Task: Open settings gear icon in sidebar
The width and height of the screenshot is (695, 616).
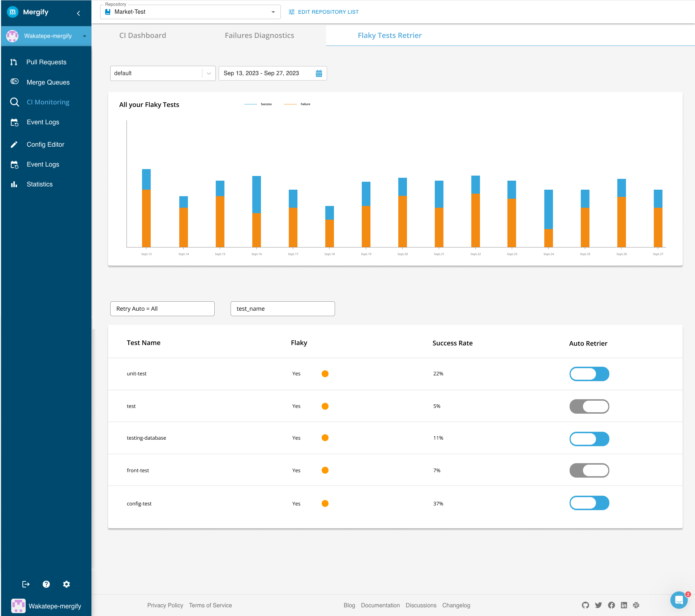Action: 67,584
